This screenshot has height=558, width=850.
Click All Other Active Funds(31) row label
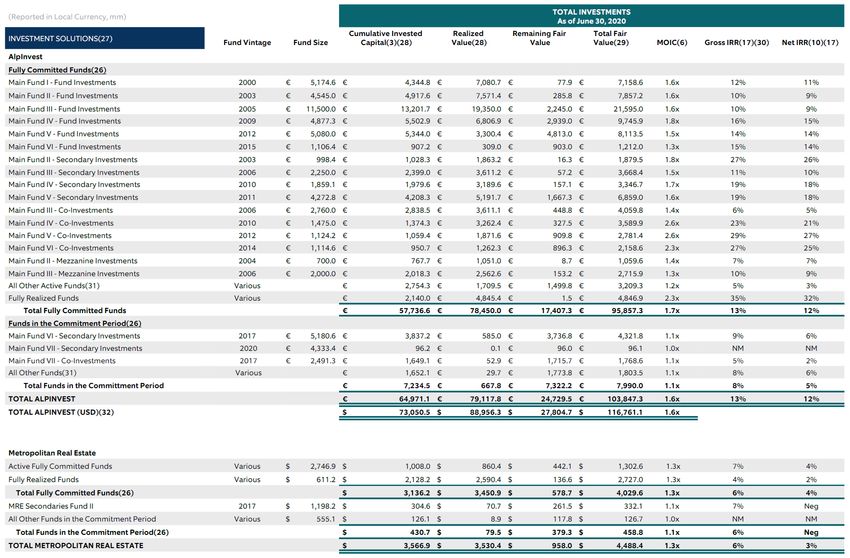[x=54, y=286]
